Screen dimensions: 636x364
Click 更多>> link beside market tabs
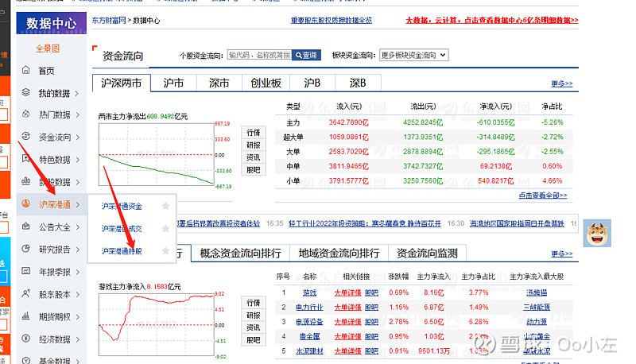562,83
